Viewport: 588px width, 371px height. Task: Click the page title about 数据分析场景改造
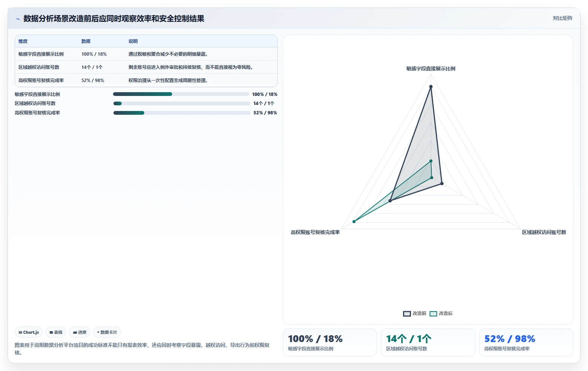(x=114, y=18)
